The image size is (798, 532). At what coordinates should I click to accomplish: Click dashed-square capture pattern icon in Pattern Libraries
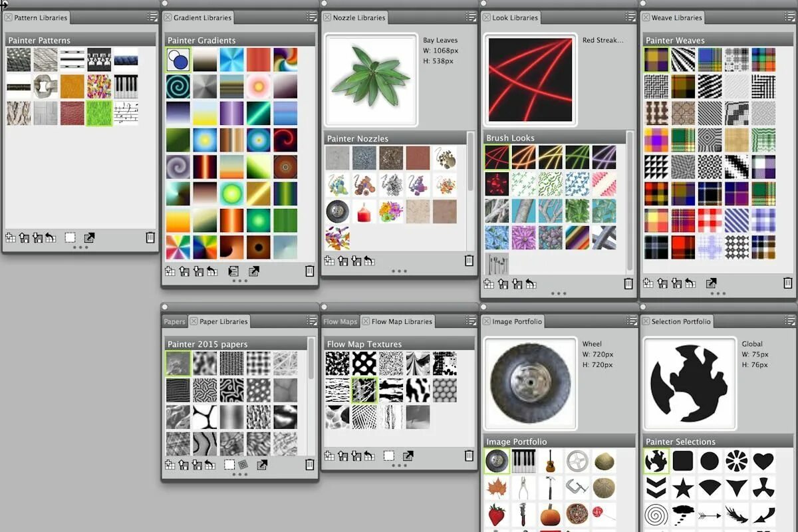click(70, 237)
